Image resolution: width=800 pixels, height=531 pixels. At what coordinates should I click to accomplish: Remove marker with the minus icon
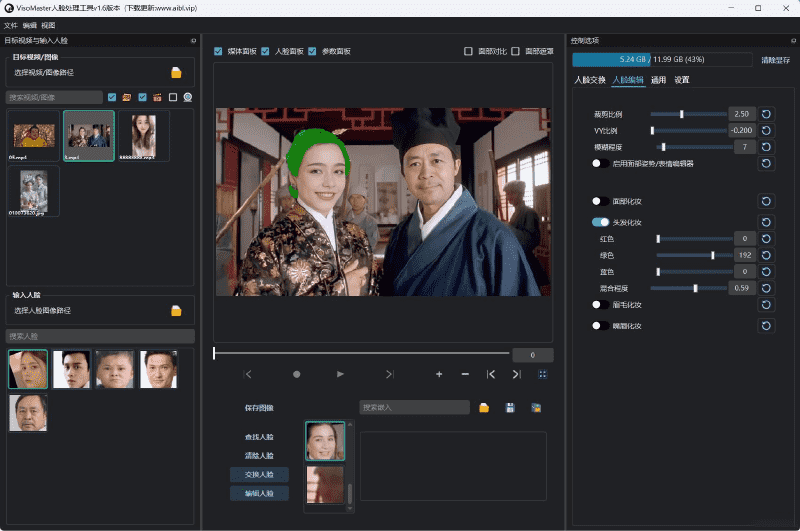point(465,374)
